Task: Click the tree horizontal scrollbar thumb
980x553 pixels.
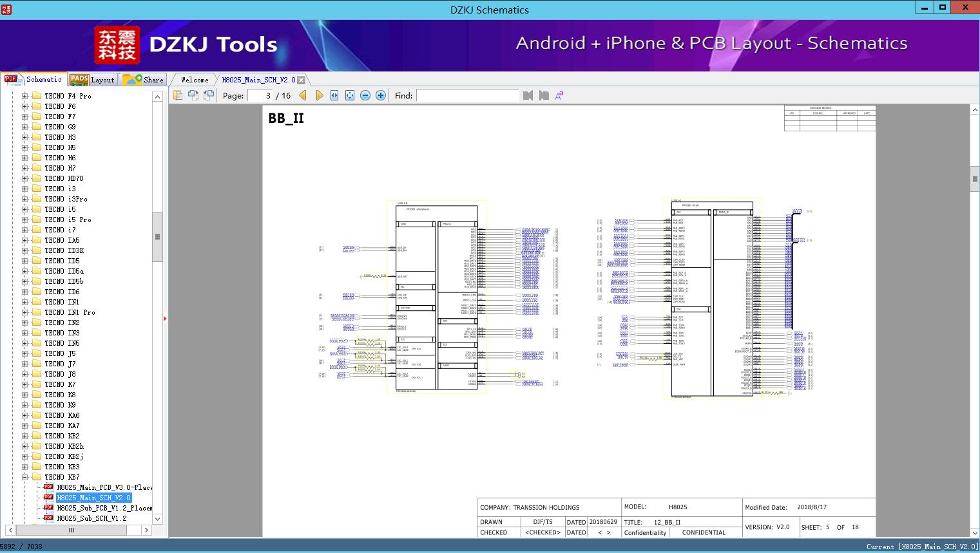Action: click(72, 530)
